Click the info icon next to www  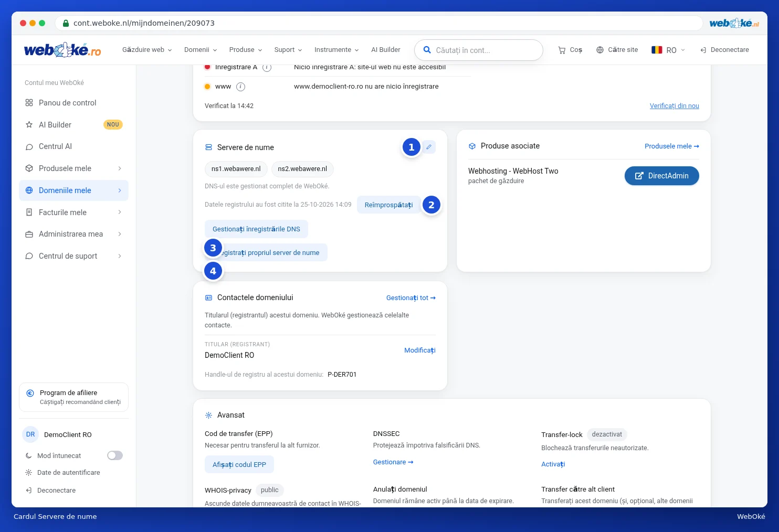click(240, 87)
